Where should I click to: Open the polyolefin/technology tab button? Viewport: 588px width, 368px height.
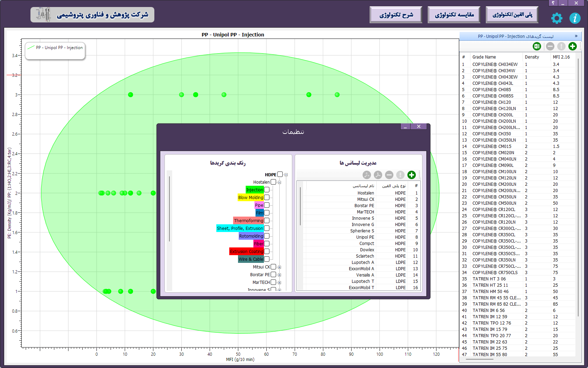point(512,15)
